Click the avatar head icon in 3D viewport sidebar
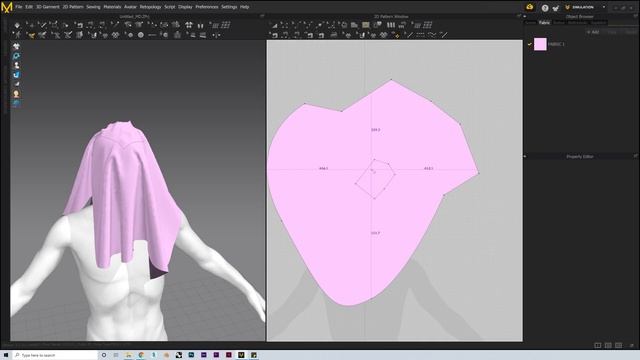Screen dimensions: 640x360 [x=16, y=94]
